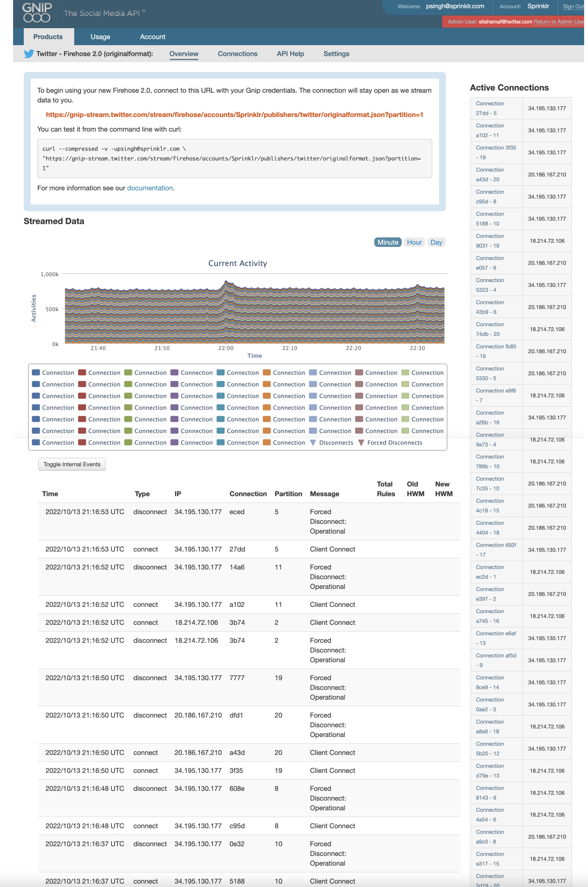Open the documentation link
Viewport: 588px width, 887px height.
(150, 188)
